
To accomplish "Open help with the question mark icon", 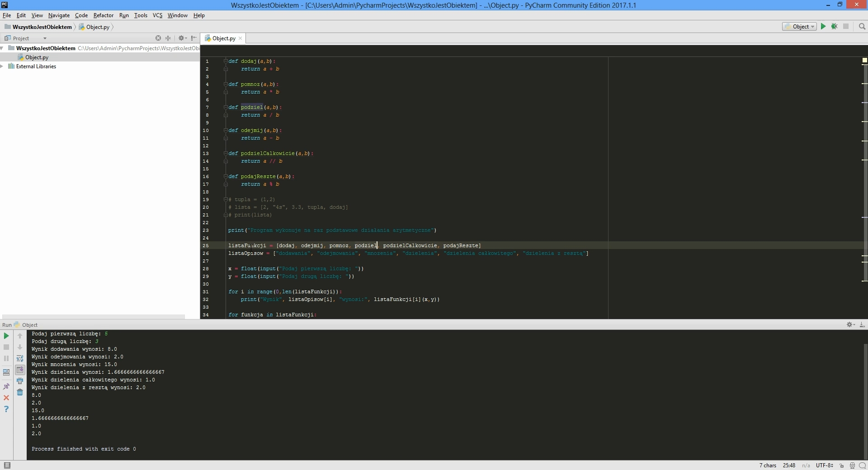I will [6, 409].
